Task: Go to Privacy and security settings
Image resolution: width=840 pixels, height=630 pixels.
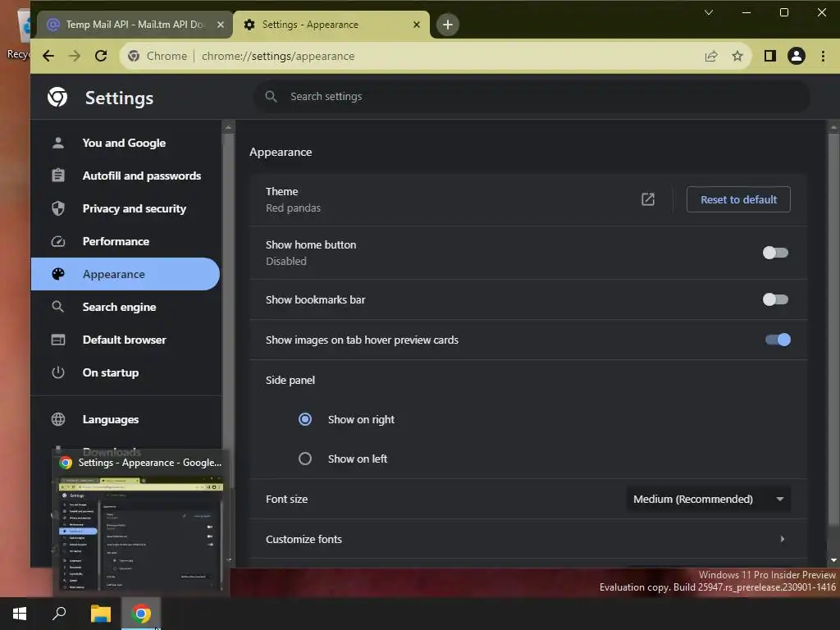Action: click(x=126, y=208)
